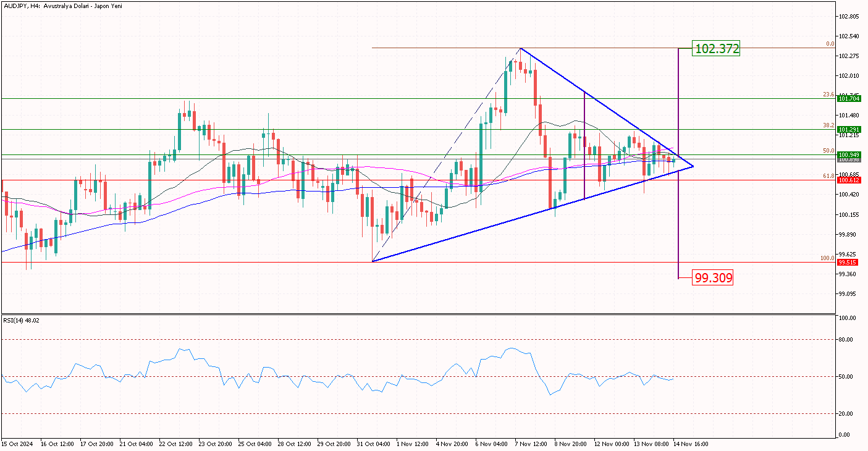The image size is (868, 451).
Task: Select the ascending lower blue triangle trendline
Action: (x=533, y=214)
